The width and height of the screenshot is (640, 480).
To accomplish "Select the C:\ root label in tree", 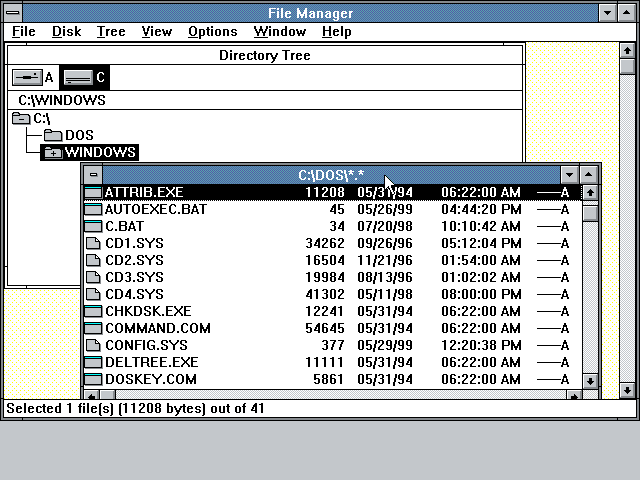I will [42, 118].
